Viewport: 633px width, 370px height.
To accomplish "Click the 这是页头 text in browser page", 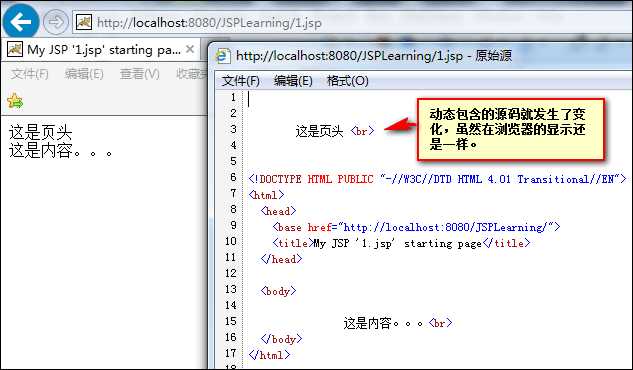I will [x=40, y=132].
